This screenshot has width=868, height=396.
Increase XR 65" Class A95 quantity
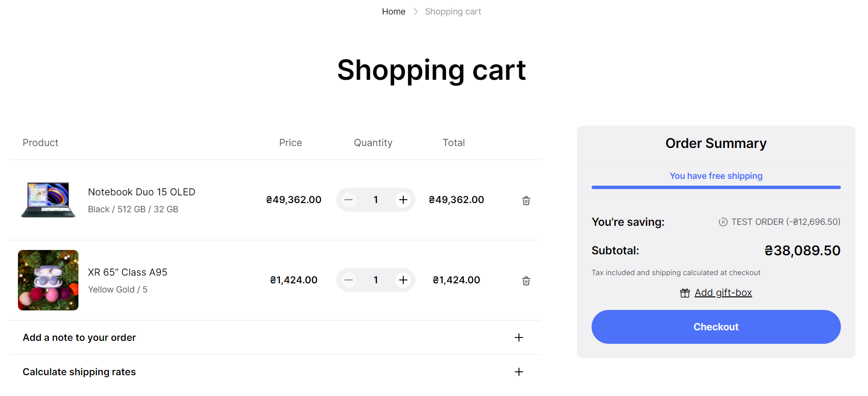[403, 280]
